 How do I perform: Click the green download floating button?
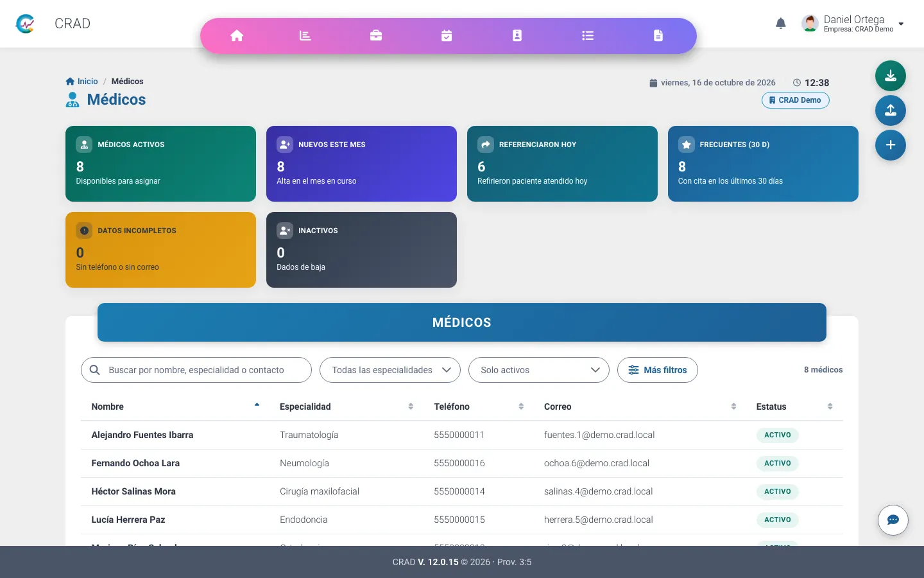click(x=891, y=76)
